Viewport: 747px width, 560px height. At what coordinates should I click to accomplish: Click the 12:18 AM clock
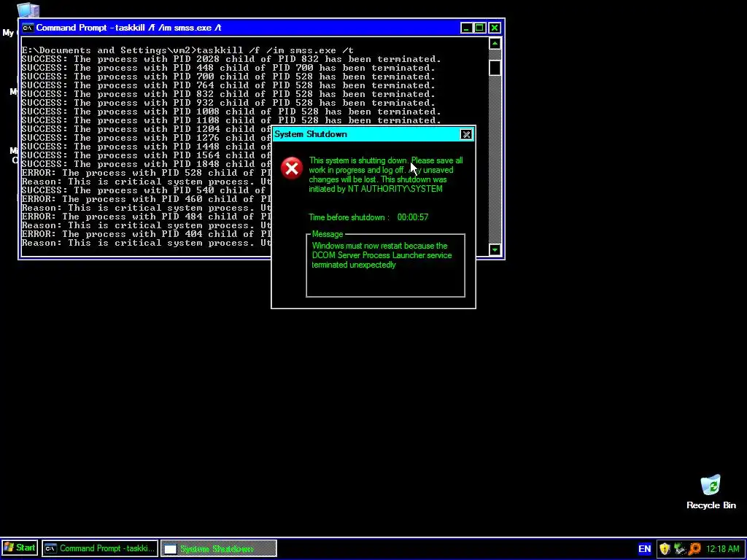click(x=723, y=549)
